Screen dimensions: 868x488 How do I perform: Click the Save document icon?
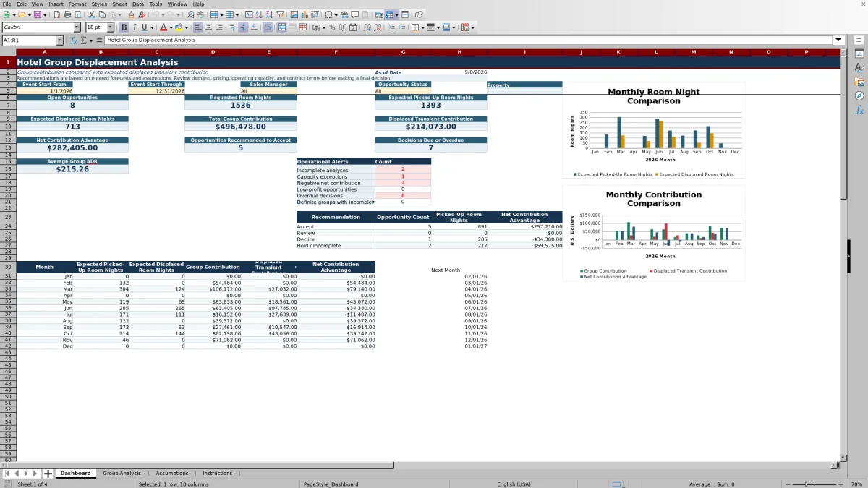click(x=36, y=14)
